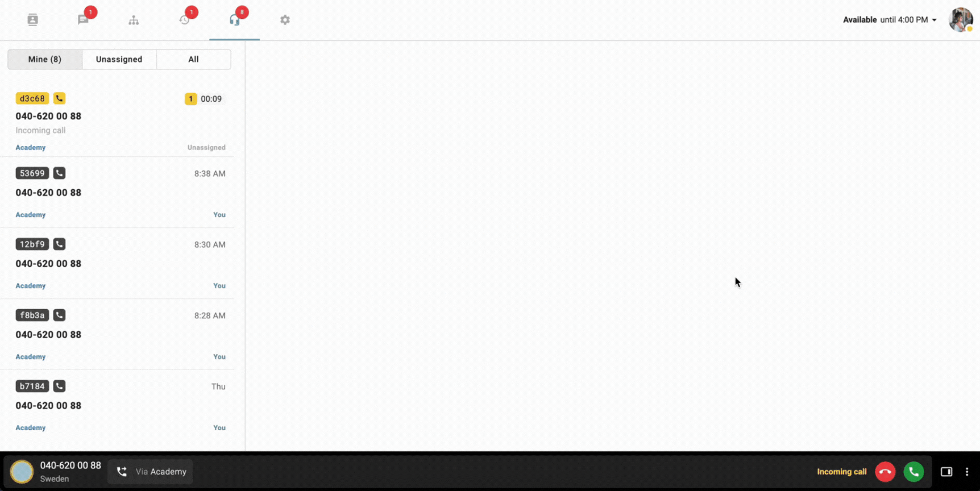
Task: Open the three-dot more options menu
Action: coord(967,472)
